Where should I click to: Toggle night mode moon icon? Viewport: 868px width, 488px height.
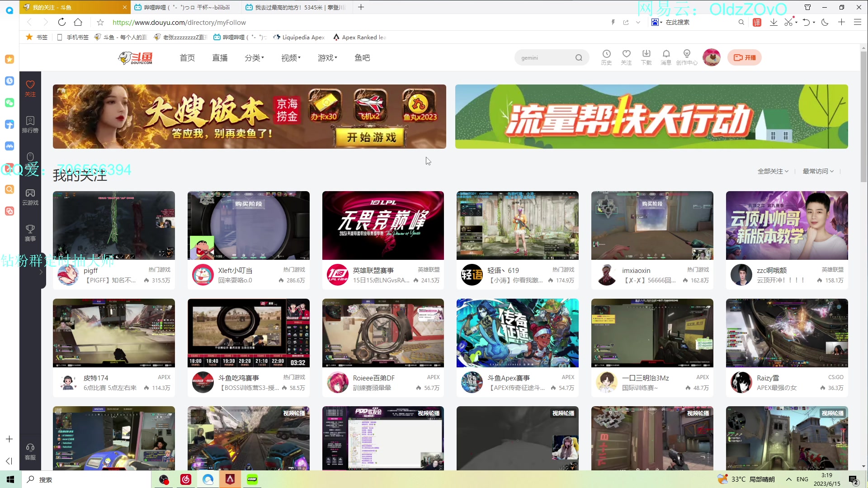coord(825,22)
